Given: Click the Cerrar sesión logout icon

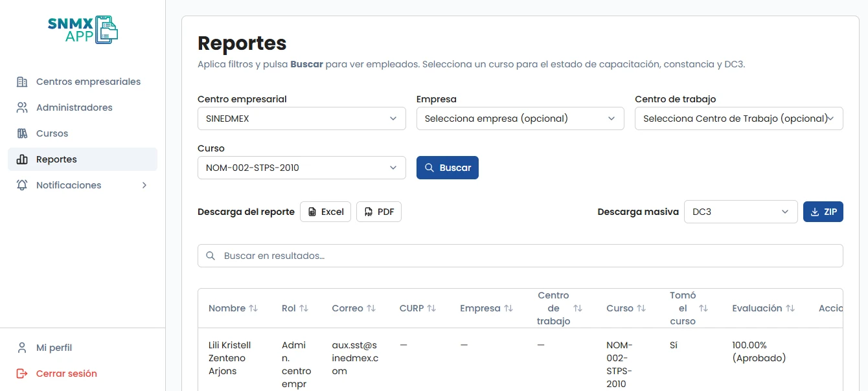Looking at the screenshot, I should pyautogui.click(x=22, y=374).
